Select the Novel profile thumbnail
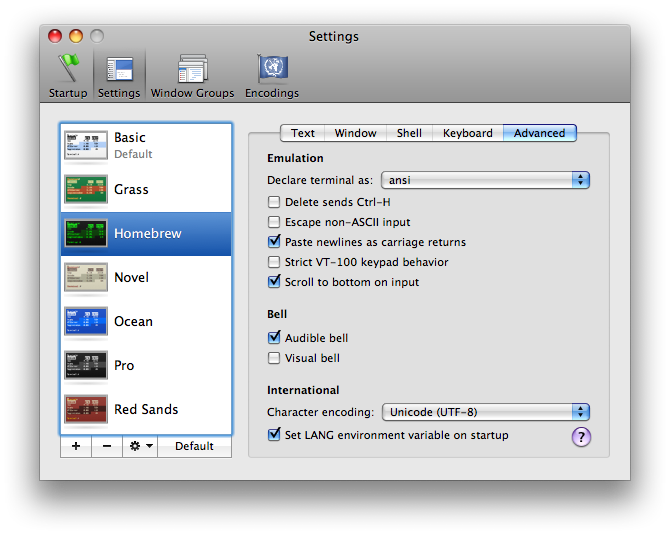This screenshot has width=670, height=535. [85, 277]
